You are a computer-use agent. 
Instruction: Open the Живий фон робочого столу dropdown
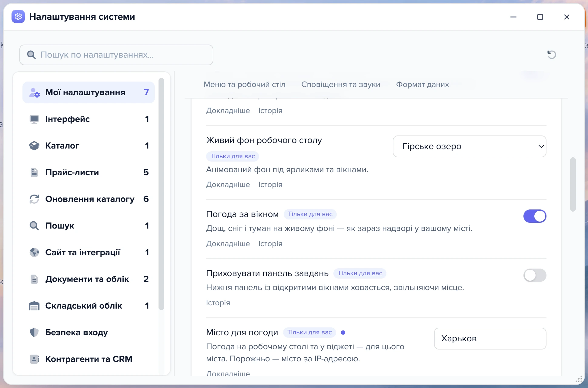pos(469,146)
